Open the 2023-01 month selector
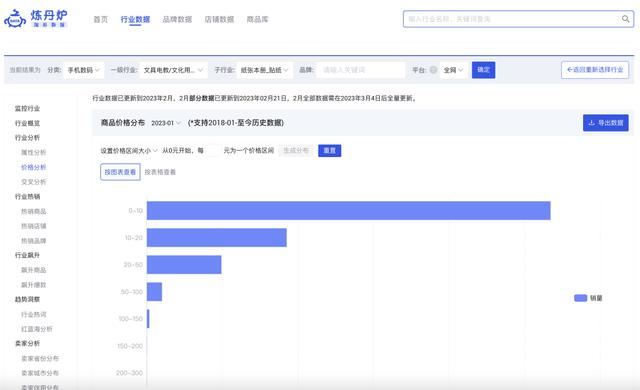The image size is (640, 390). click(165, 123)
